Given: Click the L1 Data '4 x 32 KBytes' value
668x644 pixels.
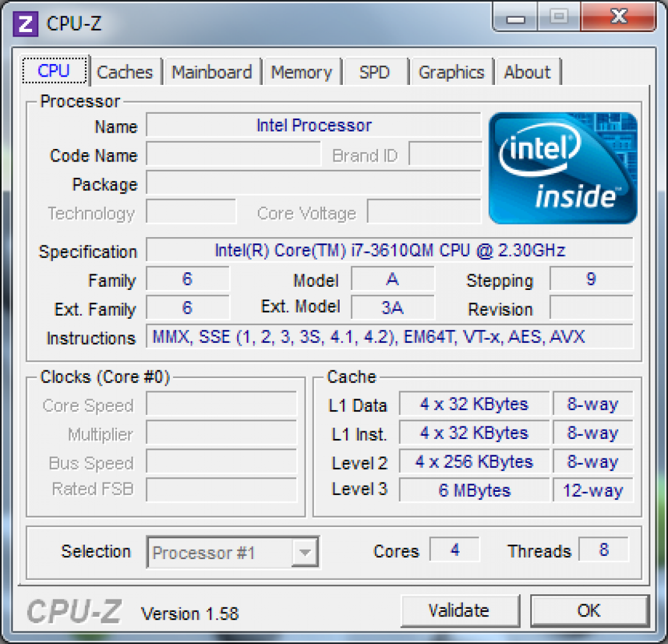Looking at the screenshot, I should 474,404.
